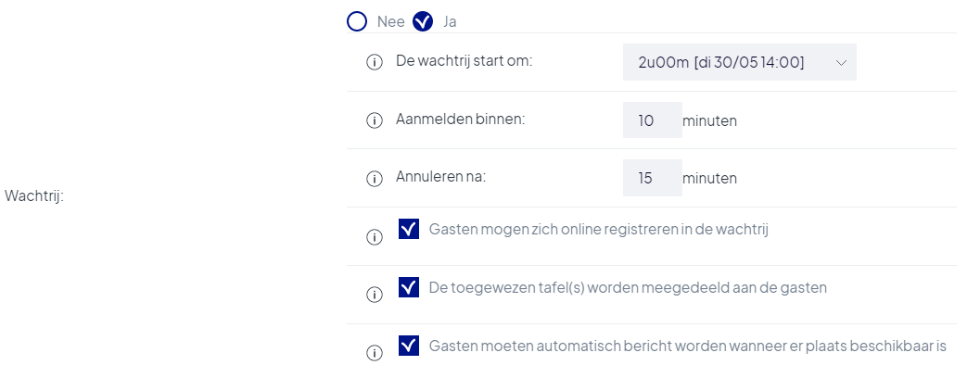Click 'Gasten mogen zich online registreren' label text
The height and width of the screenshot is (378, 980).
(x=598, y=229)
